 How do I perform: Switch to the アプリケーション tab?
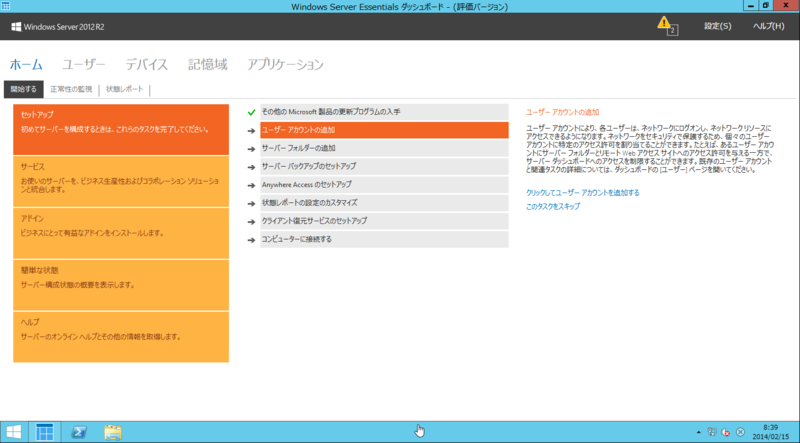(285, 65)
